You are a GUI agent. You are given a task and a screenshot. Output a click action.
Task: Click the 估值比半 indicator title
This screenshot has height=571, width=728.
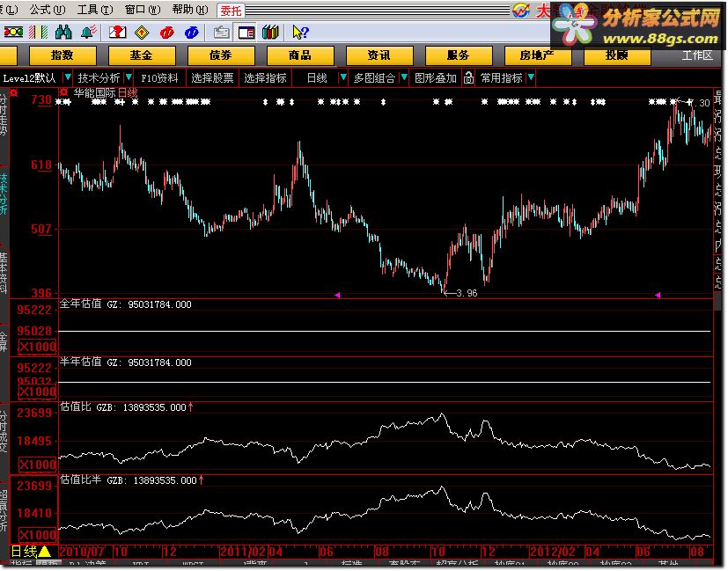click(80, 480)
